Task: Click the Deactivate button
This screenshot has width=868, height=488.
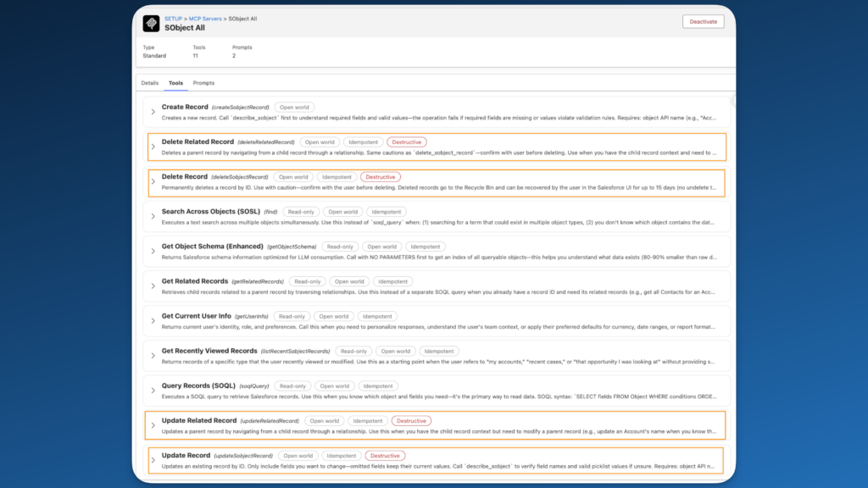Action: pos(703,21)
